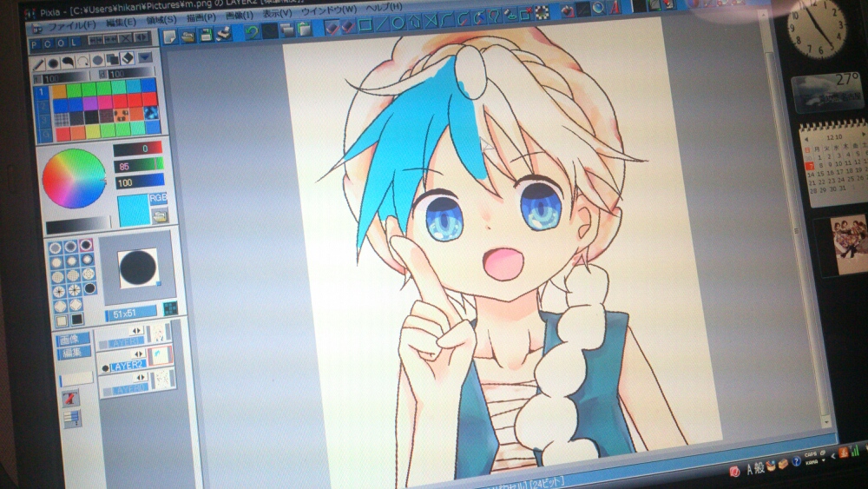The image size is (868, 489).
Task: Click LAYER0 left-right arrow control
Action: pyautogui.click(x=141, y=378)
